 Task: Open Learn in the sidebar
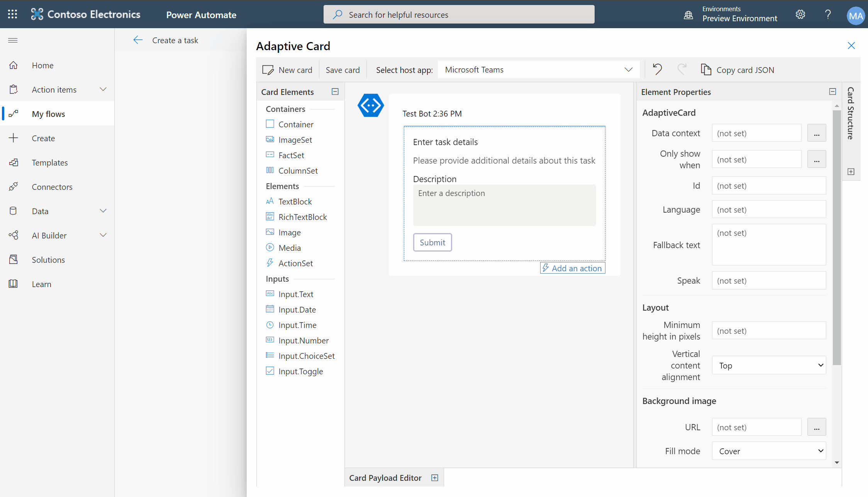point(57,284)
